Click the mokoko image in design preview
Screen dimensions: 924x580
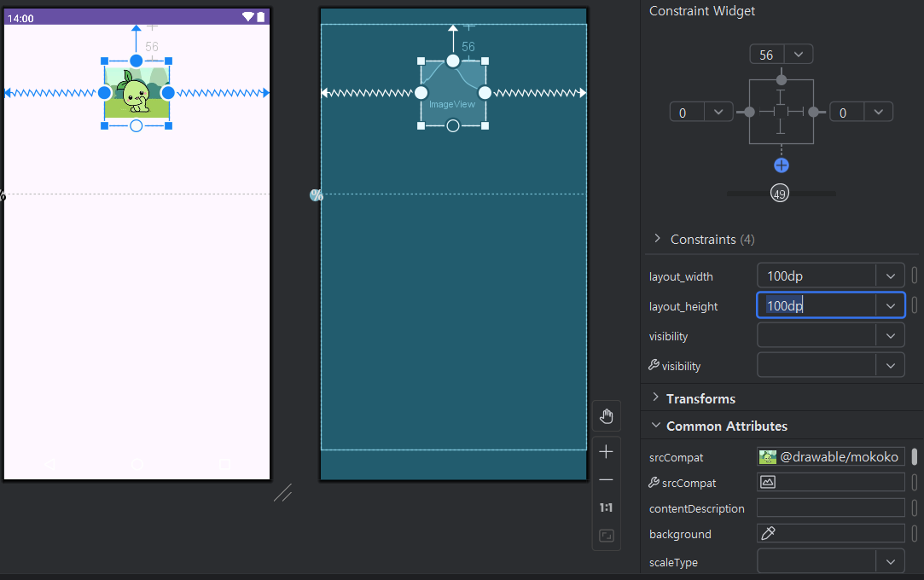click(137, 93)
